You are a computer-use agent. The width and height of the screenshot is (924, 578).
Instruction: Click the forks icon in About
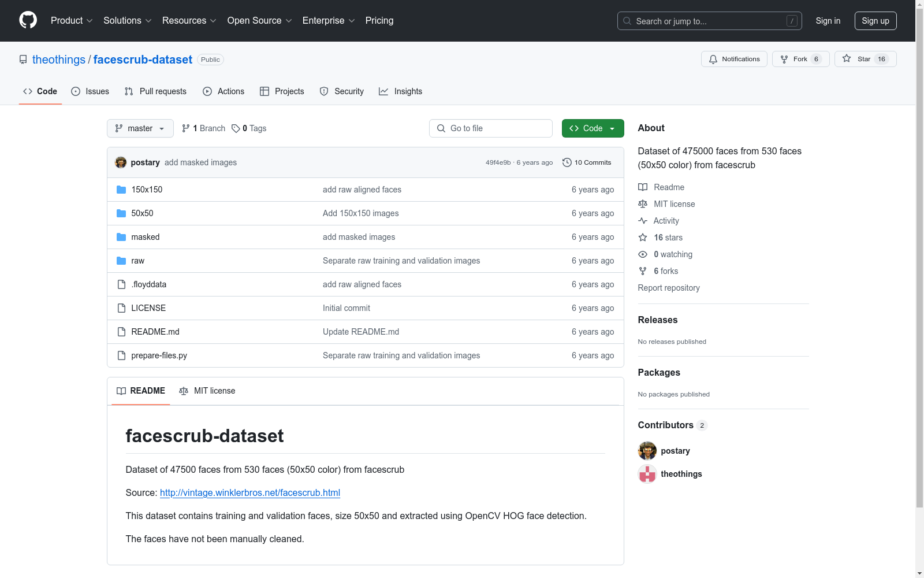643,271
